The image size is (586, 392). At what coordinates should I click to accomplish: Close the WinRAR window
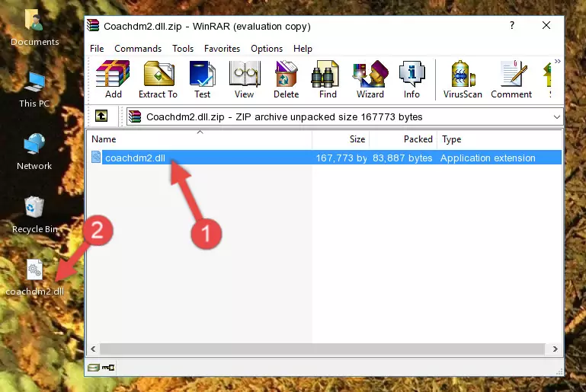pos(546,25)
